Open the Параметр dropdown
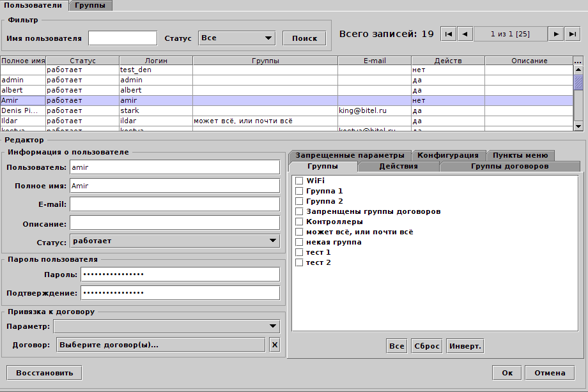Screen dimensions: 588x392 [166, 326]
